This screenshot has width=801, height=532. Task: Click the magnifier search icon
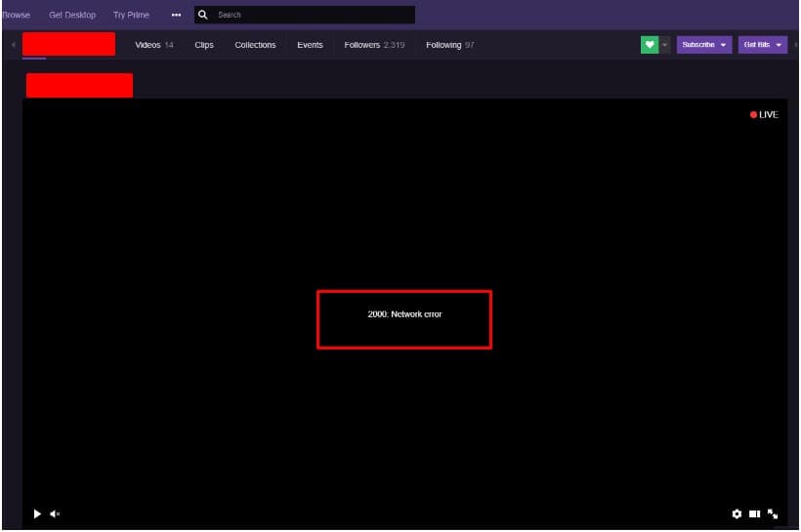(203, 15)
